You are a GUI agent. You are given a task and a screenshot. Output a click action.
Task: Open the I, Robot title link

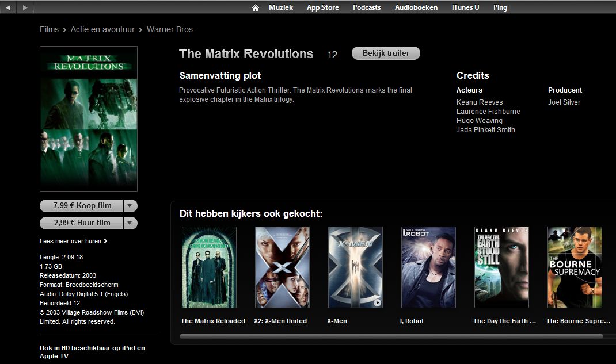coord(412,321)
